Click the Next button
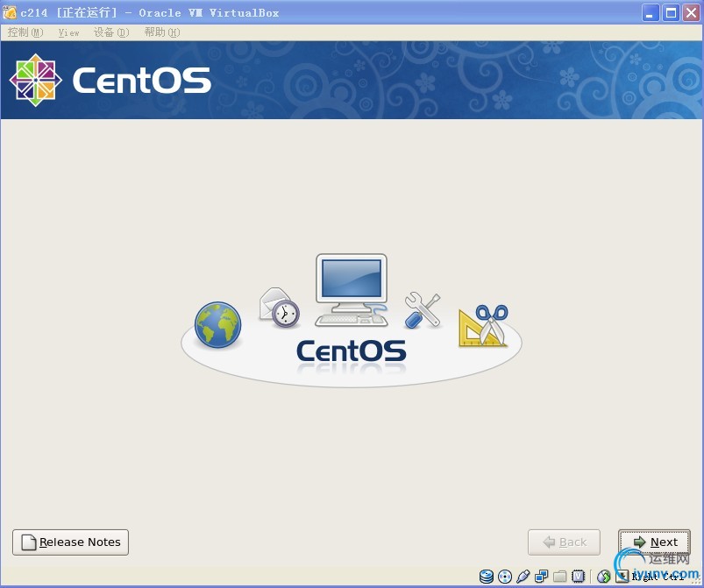This screenshot has width=704, height=588. 654,542
